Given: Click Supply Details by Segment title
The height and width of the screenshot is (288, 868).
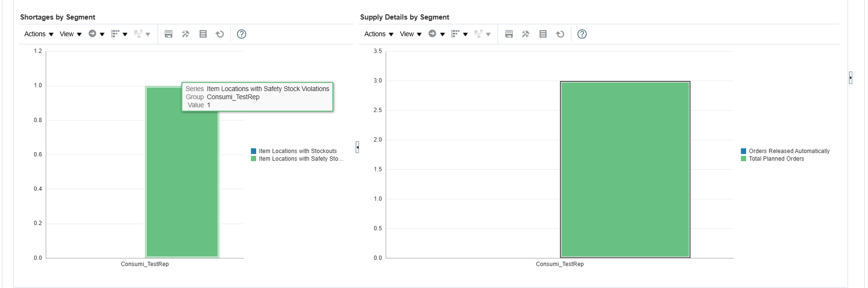Looking at the screenshot, I should (405, 17).
